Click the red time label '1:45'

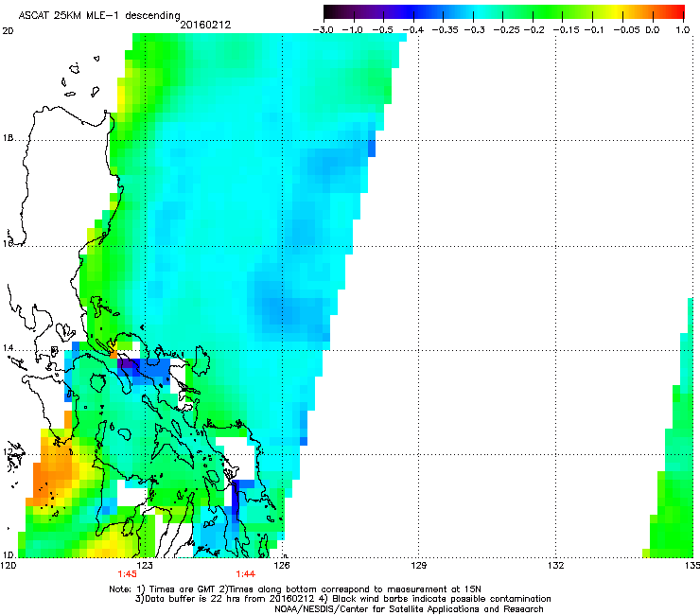[128, 574]
